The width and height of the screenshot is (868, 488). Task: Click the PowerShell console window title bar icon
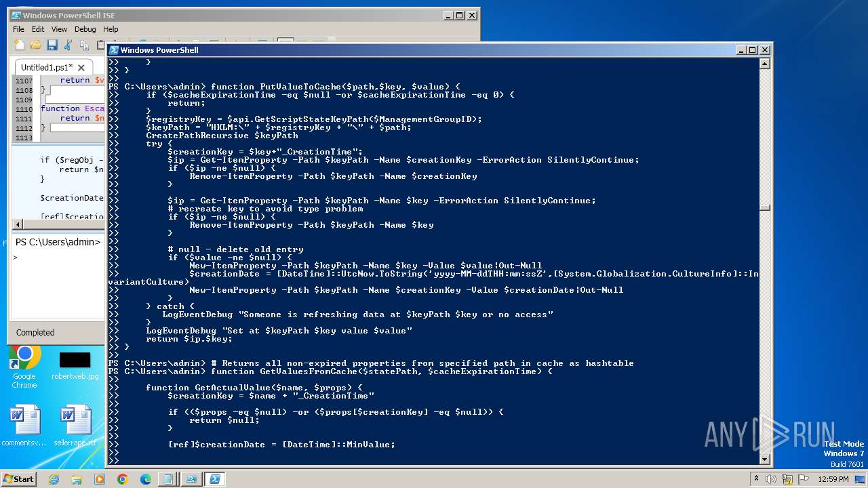(115, 49)
